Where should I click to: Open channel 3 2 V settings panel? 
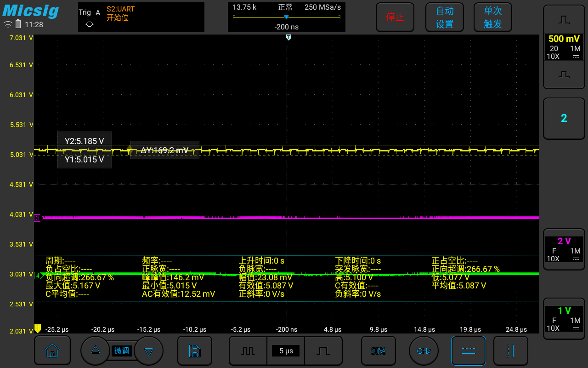tap(564, 249)
